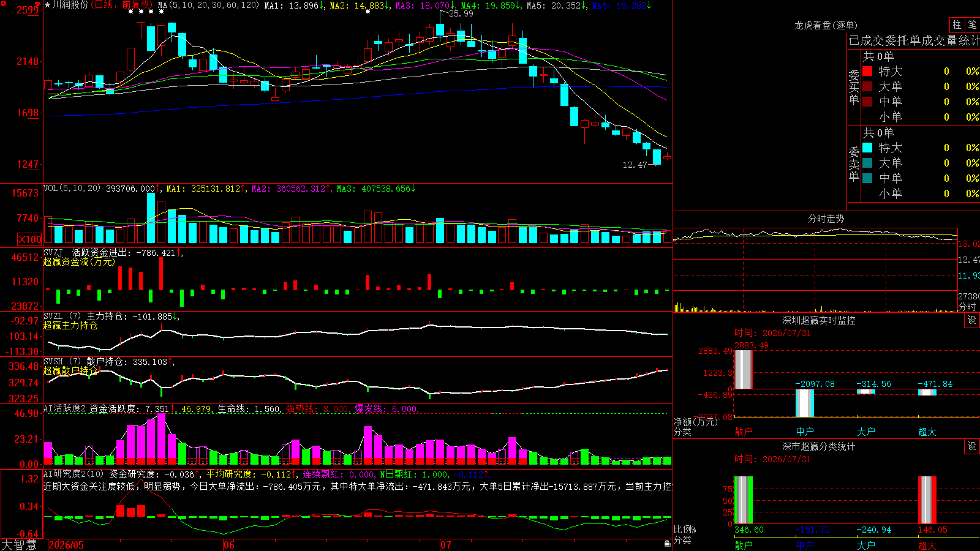Click the 12.47 low price marker

pyautogui.click(x=635, y=165)
